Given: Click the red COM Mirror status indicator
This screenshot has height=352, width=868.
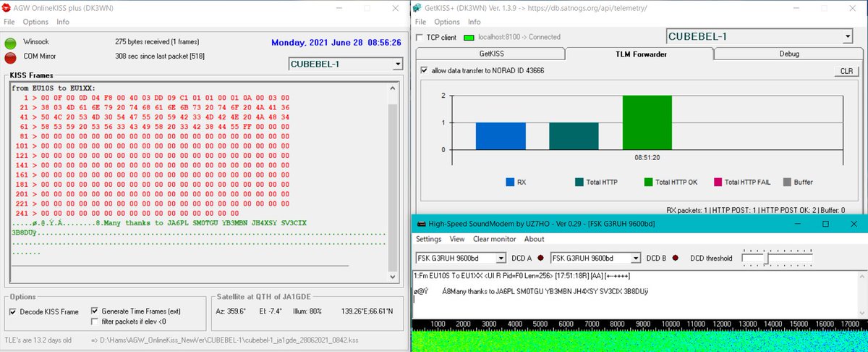Looking at the screenshot, I should coord(11,56).
